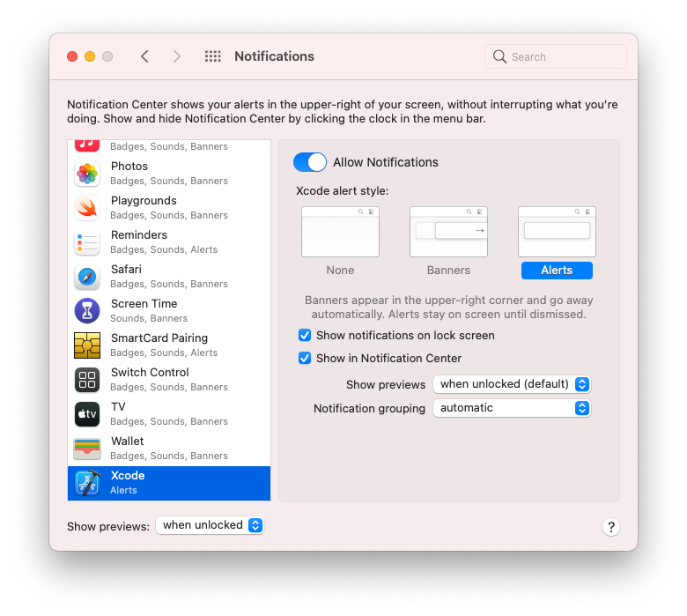Click the Screen Time hourglass icon
This screenshot has width=687, height=616.
87,311
